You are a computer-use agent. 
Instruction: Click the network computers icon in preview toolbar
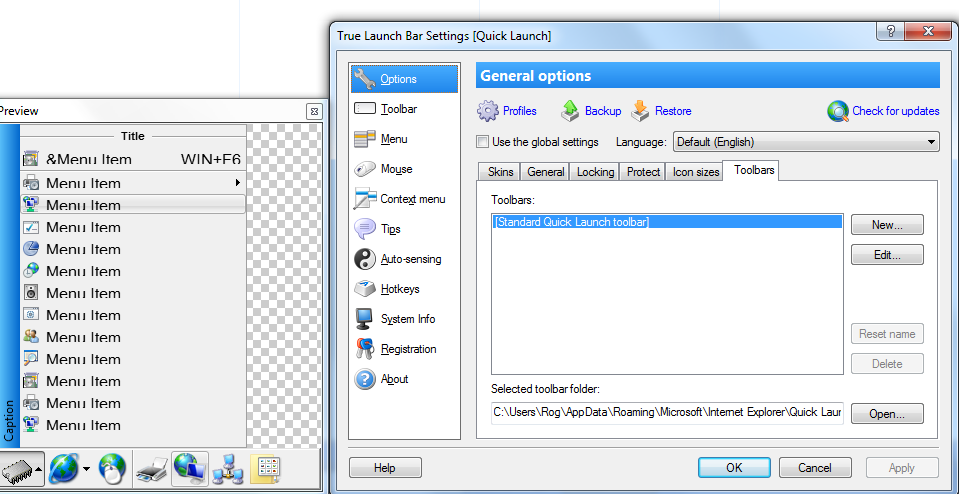tap(227, 468)
